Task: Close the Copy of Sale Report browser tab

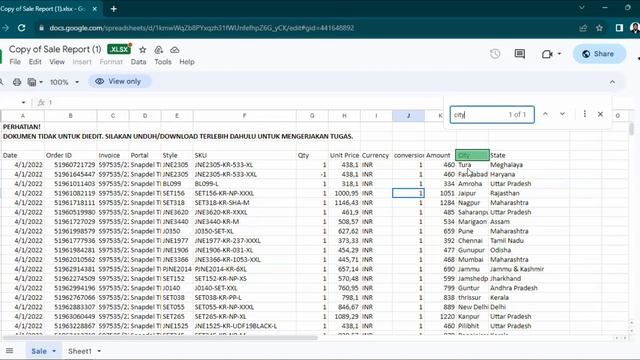Action: pos(94,9)
